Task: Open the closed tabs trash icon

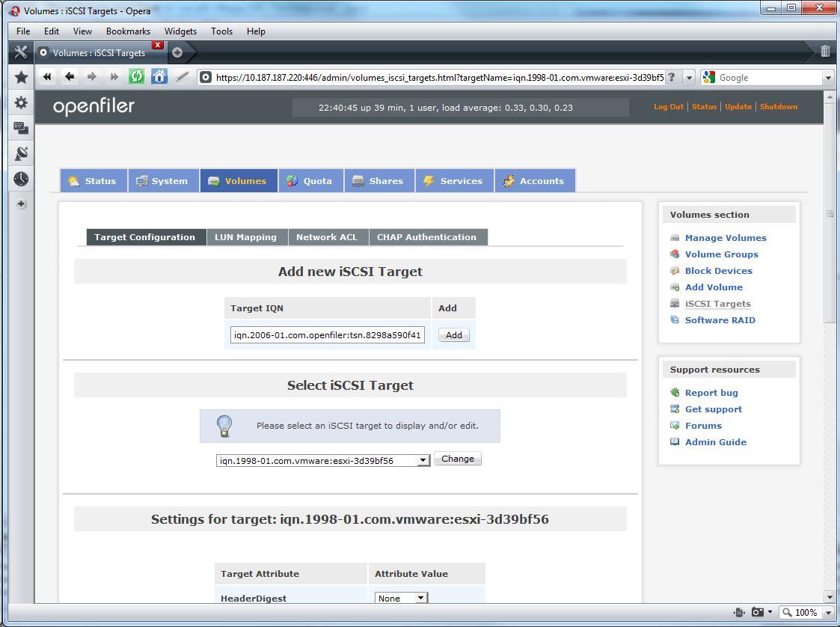Action: pyautogui.click(x=825, y=52)
